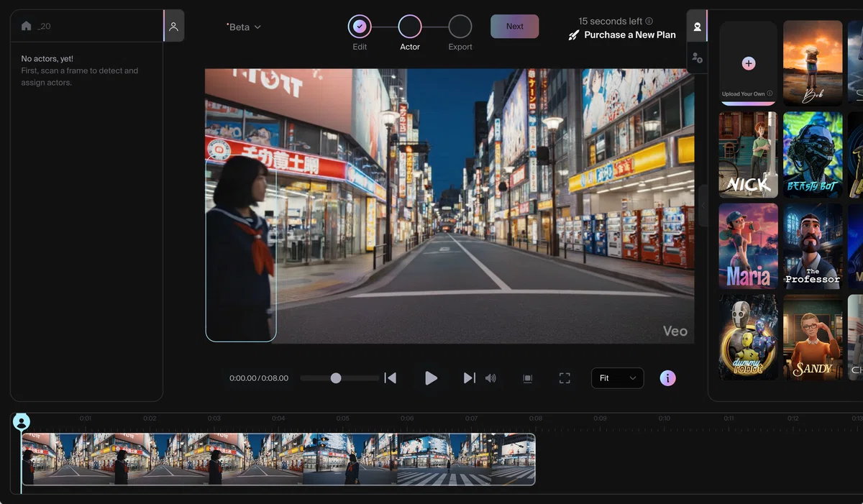The height and width of the screenshot is (504, 863).
Task: Choose The Professor character thumbnail
Action: tap(813, 246)
